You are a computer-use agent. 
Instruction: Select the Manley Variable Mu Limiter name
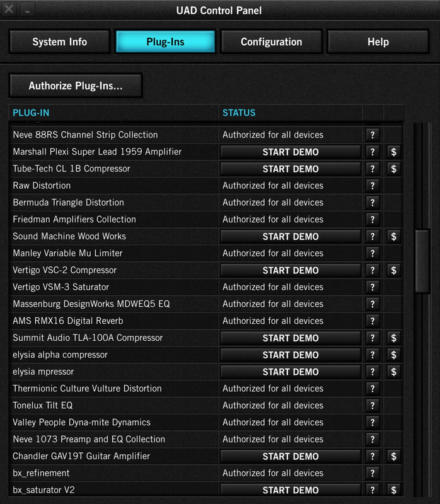(x=67, y=253)
